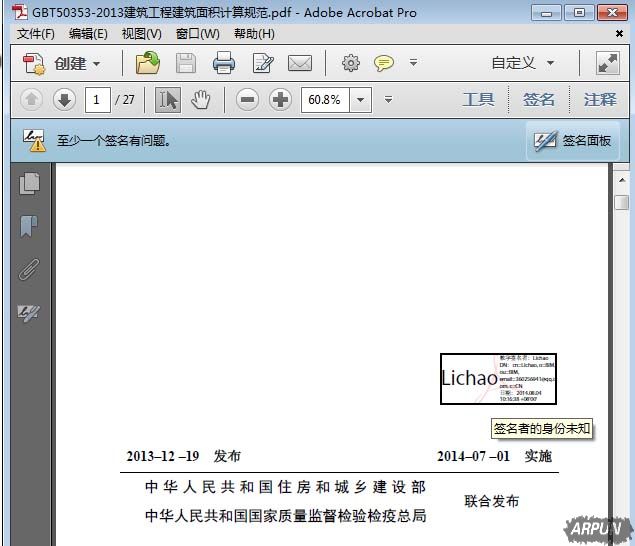Screen dimensions: 635x546
Task: Open the Page Thumbnails side panel
Action: click(30, 183)
